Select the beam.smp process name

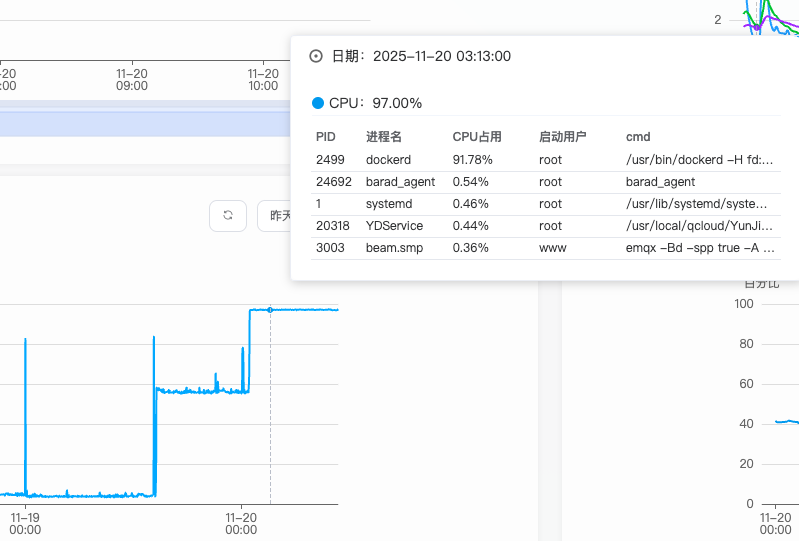click(x=393, y=248)
